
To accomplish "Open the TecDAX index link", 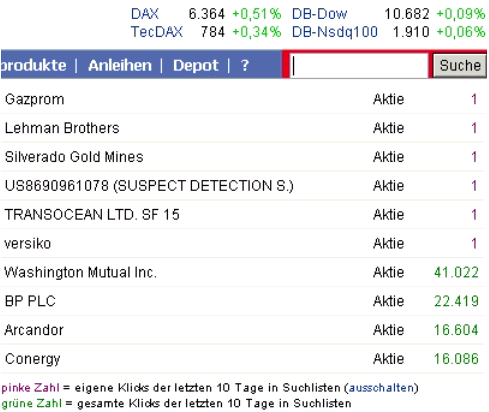I will [157, 32].
